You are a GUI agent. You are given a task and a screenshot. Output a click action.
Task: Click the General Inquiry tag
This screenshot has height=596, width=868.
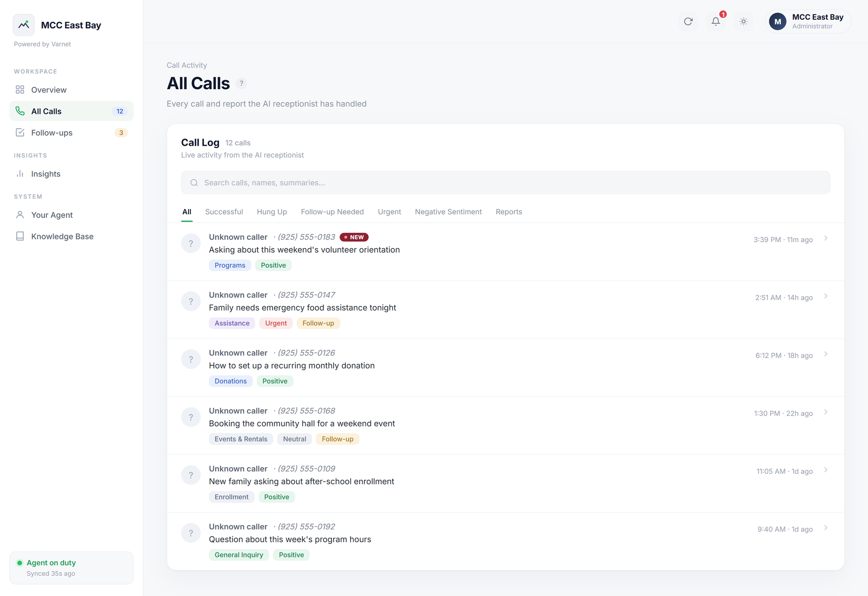click(239, 555)
